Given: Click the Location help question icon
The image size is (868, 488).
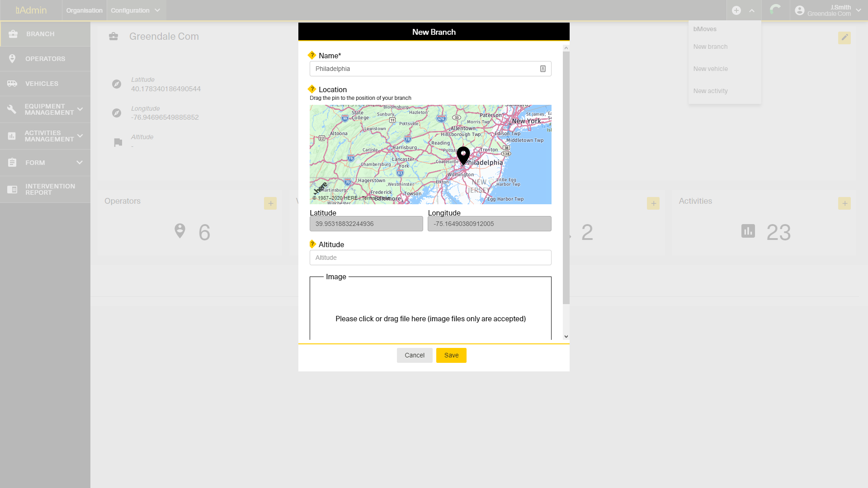Looking at the screenshot, I should tap(312, 89).
